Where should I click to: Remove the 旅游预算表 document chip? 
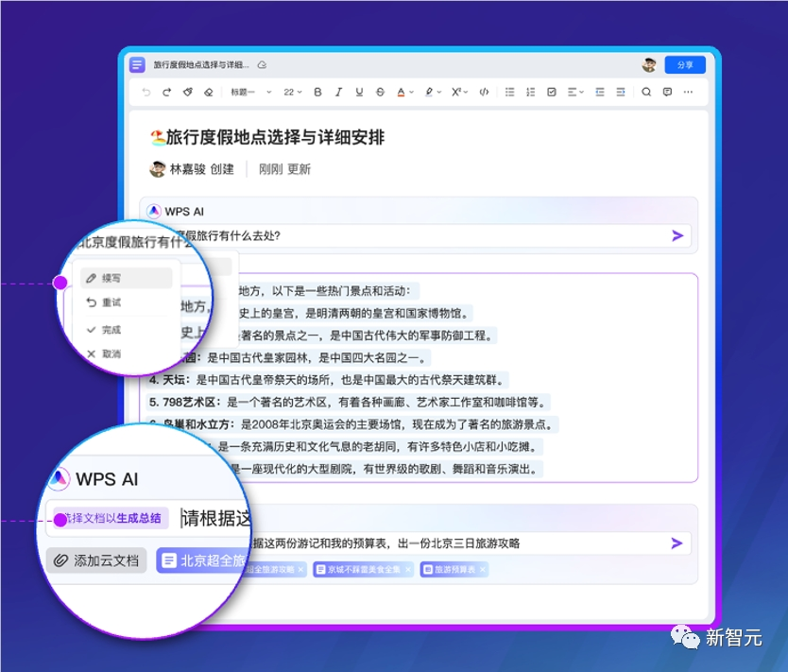482,569
